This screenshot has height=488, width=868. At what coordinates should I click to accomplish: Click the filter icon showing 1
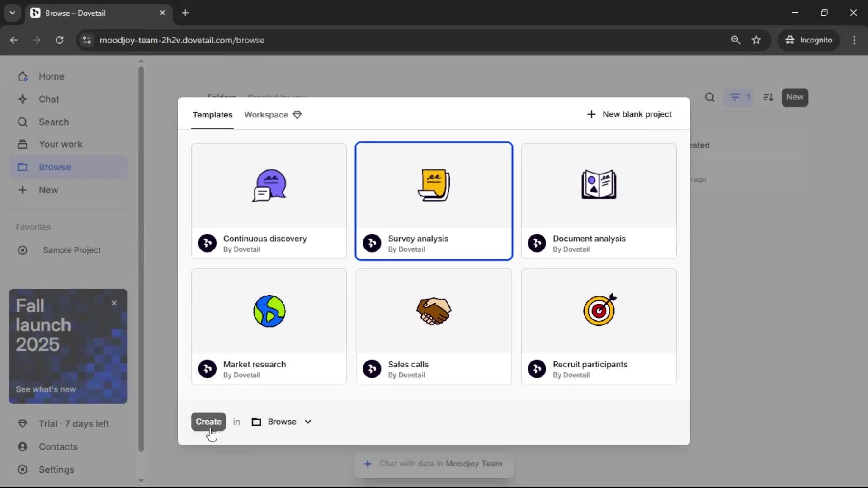pos(739,97)
